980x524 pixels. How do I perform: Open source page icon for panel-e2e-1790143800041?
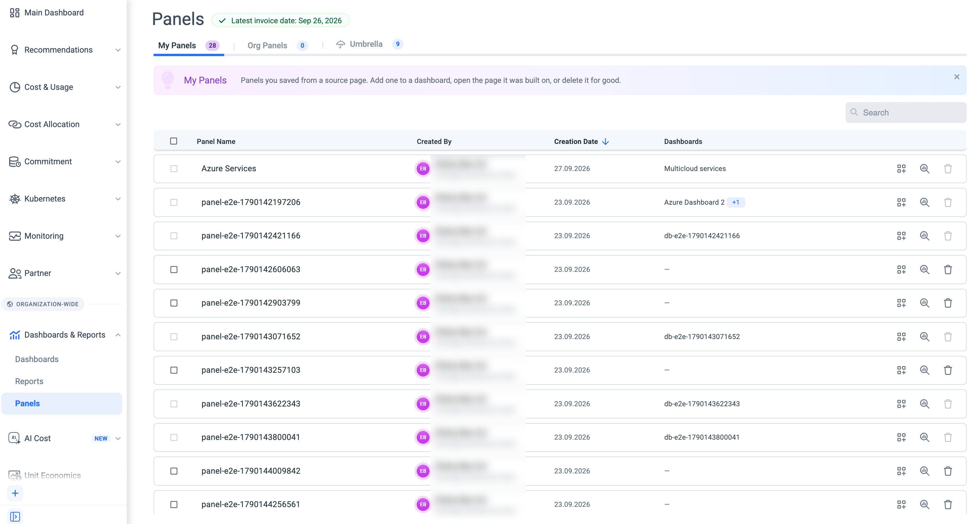[924, 437]
